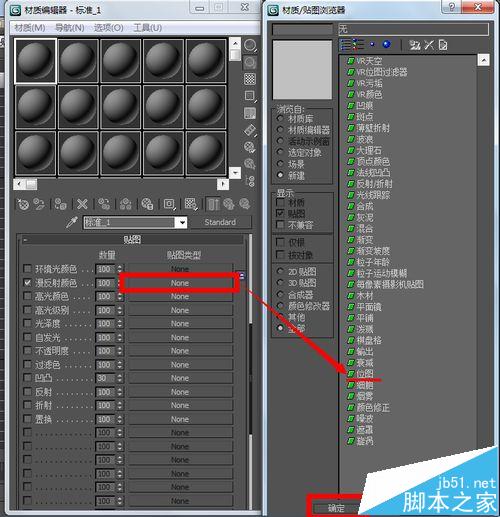Image resolution: width=500 pixels, height=517 pixels.
Task: Click the Get Material icon
Action: [x=23, y=204]
